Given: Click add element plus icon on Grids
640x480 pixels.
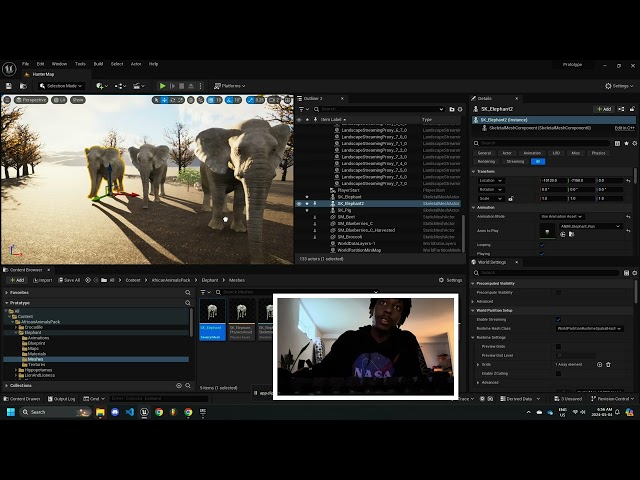Looking at the screenshot, I should (600, 364).
